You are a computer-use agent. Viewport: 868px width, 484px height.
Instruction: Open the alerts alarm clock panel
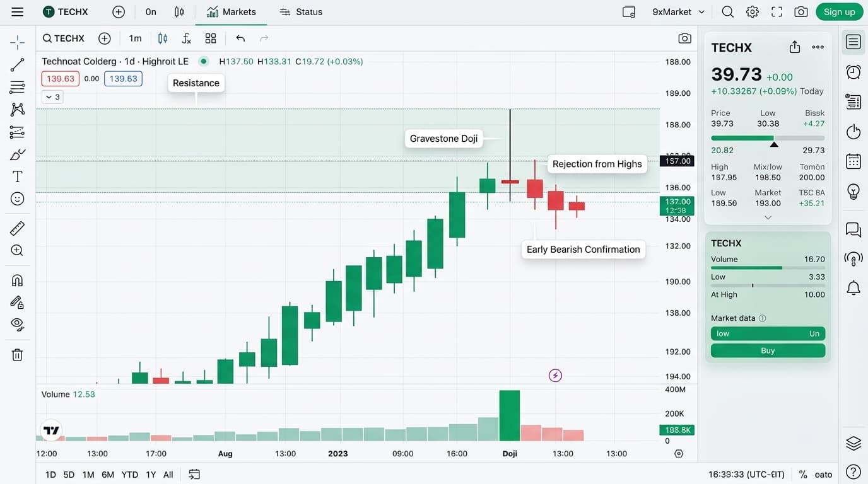pyautogui.click(x=853, y=72)
